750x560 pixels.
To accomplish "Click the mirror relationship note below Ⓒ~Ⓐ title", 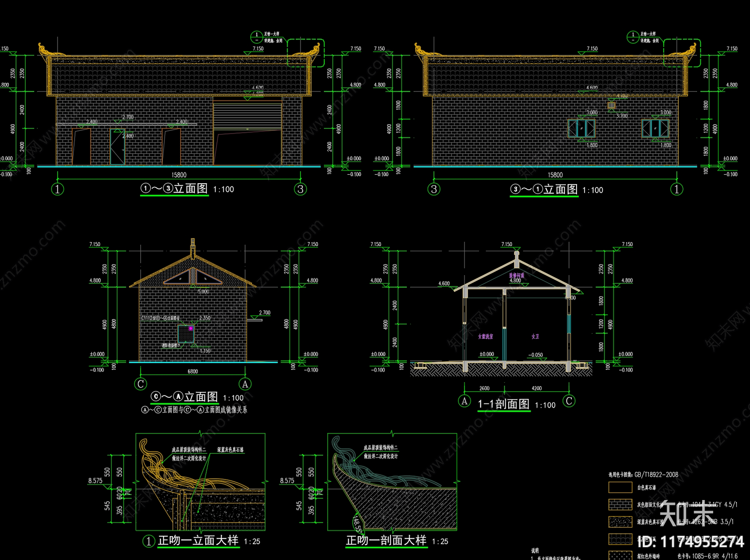I will [x=194, y=410].
